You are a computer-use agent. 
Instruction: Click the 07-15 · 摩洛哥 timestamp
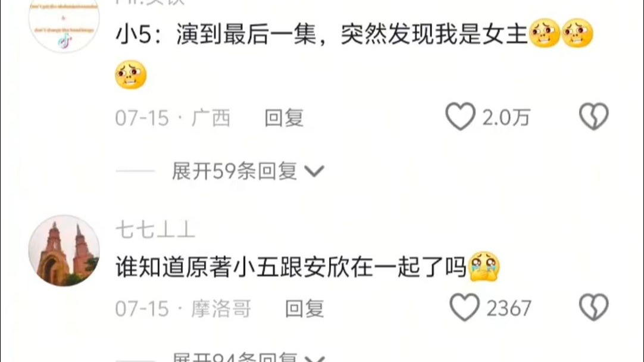coord(183,308)
